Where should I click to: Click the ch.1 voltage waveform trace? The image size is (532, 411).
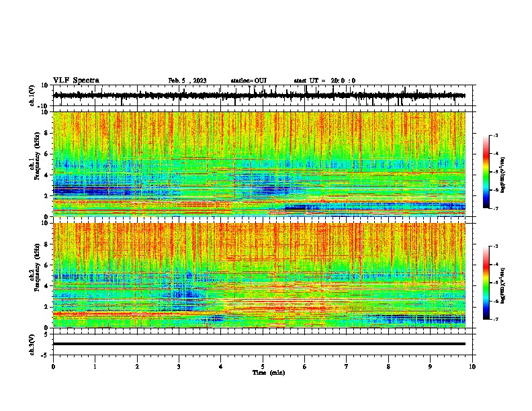[259, 95]
